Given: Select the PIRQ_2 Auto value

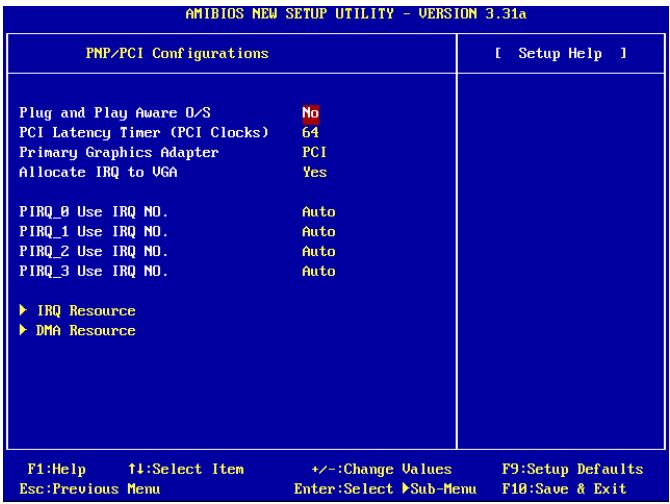Looking at the screenshot, I should tap(319, 251).
